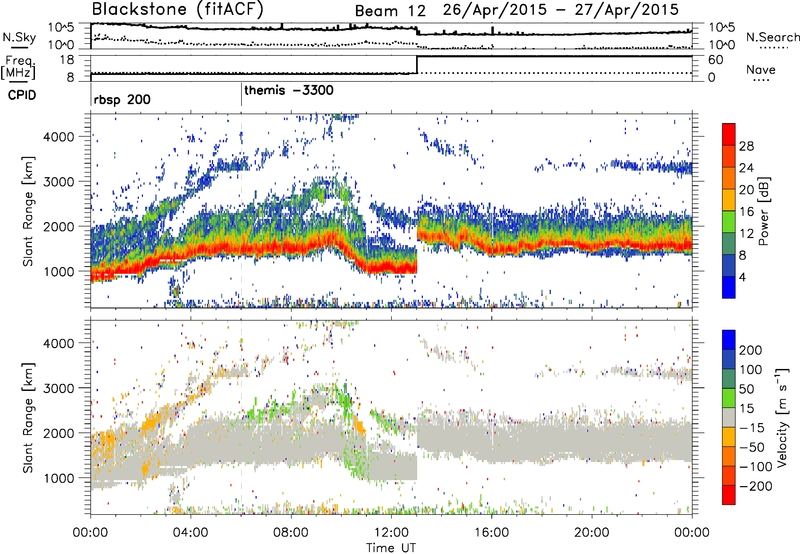
Task: Click the gray segment of Velocity colorbar
Action: click(x=729, y=418)
